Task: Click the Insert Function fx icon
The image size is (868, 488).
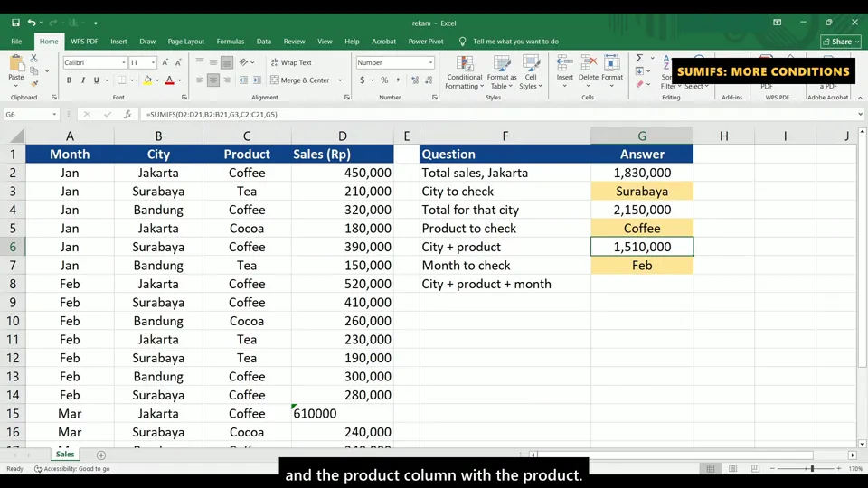Action: tap(127, 115)
